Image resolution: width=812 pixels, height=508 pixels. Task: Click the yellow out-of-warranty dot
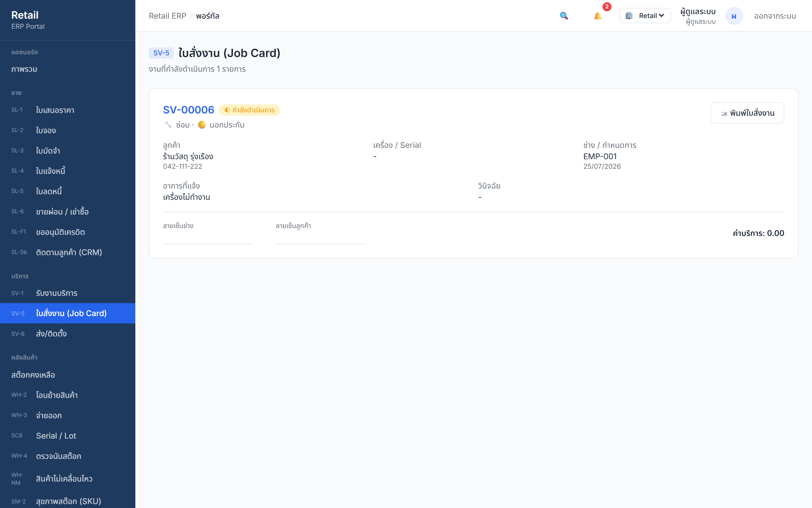coord(202,125)
